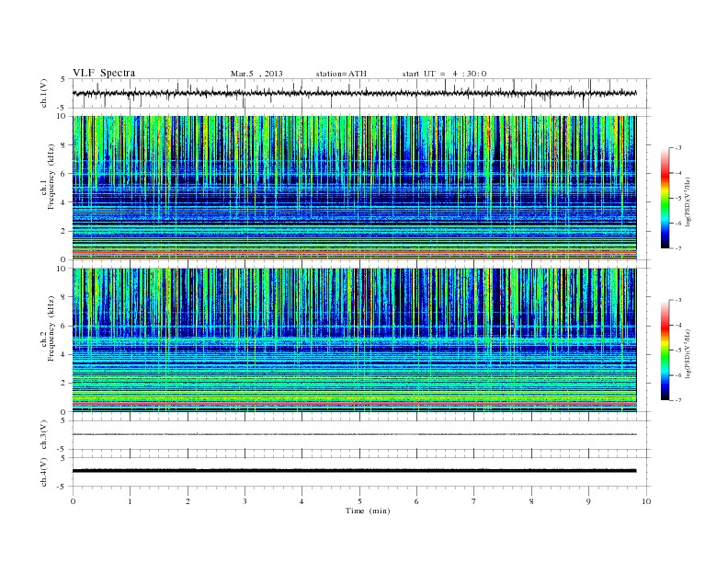The height and width of the screenshot is (563, 728).
Task: Click the "4" kHz tick on ch.2 spectrogram axis
Action: 63,354
